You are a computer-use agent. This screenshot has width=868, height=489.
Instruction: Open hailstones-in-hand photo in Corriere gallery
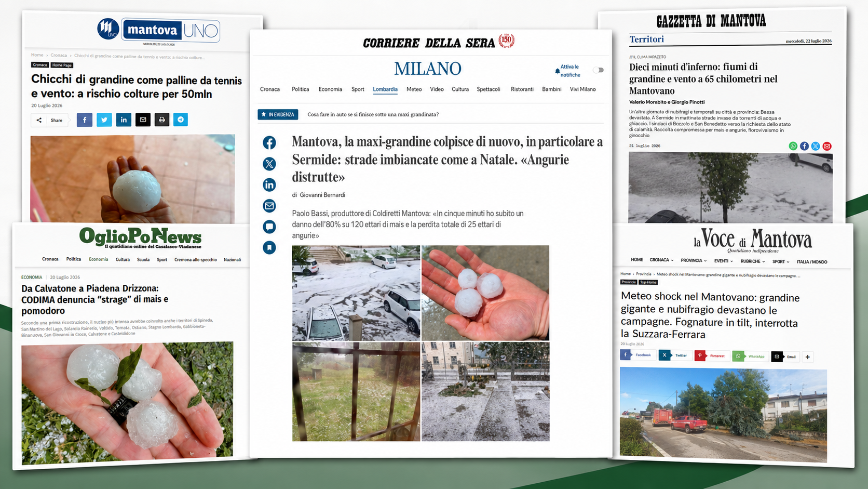click(485, 293)
